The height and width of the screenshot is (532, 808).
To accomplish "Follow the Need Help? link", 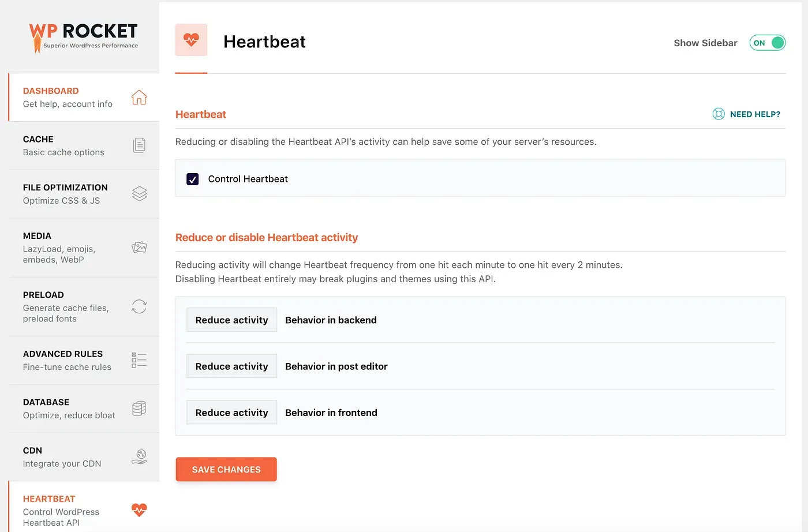I will (755, 114).
